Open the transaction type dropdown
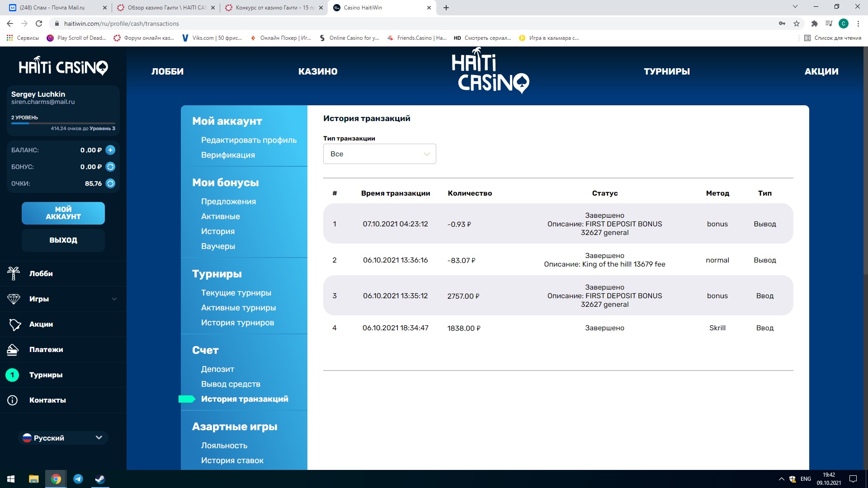The height and width of the screenshot is (488, 868). tap(379, 154)
